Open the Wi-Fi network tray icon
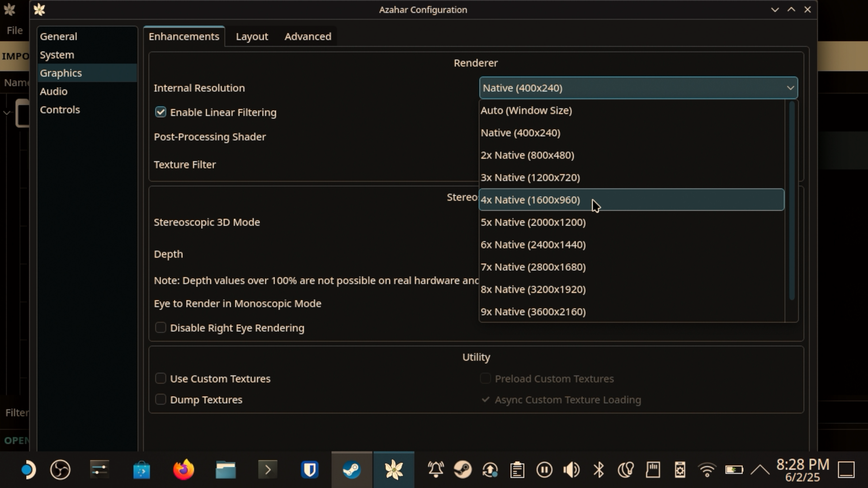The height and width of the screenshot is (488, 868). (707, 470)
